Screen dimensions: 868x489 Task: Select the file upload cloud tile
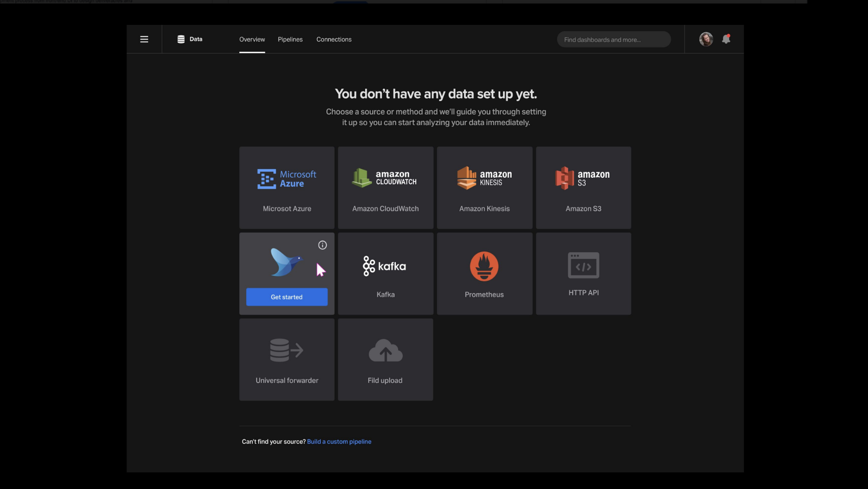tap(386, 360)
